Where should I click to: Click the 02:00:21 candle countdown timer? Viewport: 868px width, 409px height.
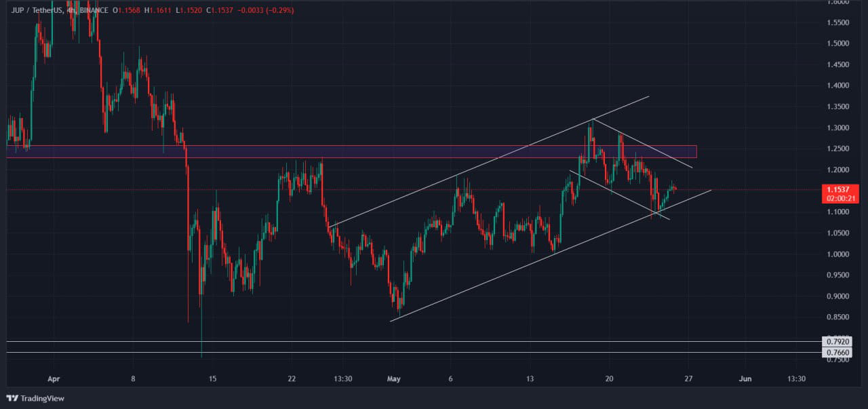[x=841, y=197]
